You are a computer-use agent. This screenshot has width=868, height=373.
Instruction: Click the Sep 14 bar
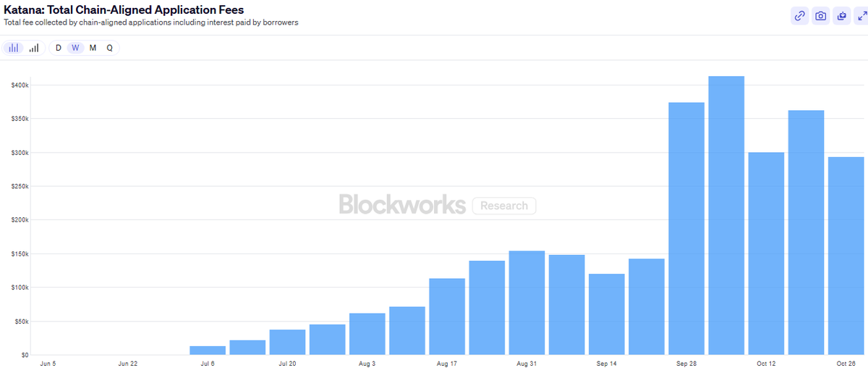[607, 314]
